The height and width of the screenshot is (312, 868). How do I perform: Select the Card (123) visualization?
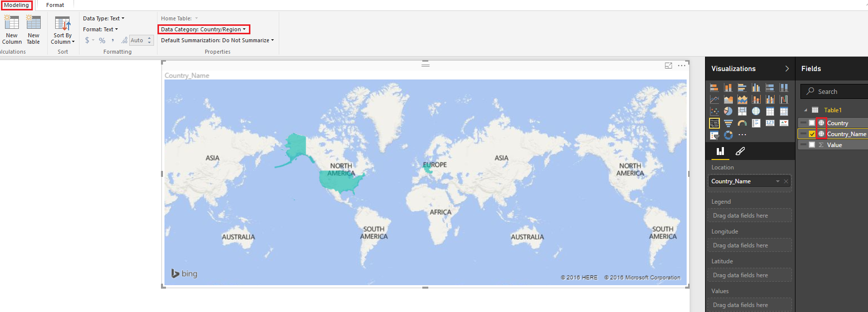pos(770,123)
